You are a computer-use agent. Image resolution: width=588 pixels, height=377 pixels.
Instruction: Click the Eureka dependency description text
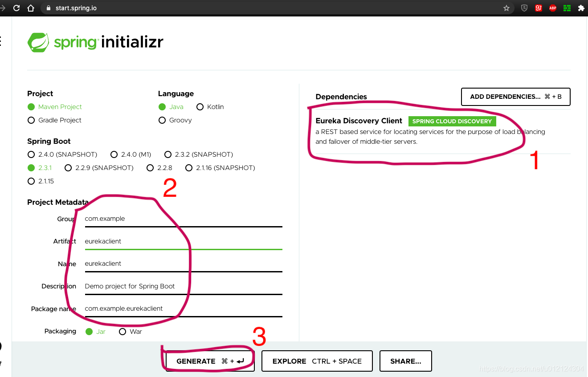tap(430, 137)
